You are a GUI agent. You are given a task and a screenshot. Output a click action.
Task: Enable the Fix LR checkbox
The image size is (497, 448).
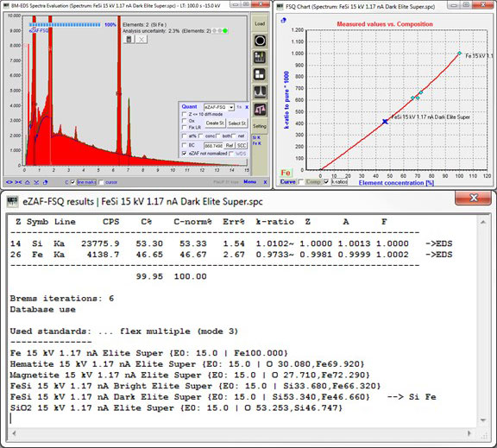184,127
